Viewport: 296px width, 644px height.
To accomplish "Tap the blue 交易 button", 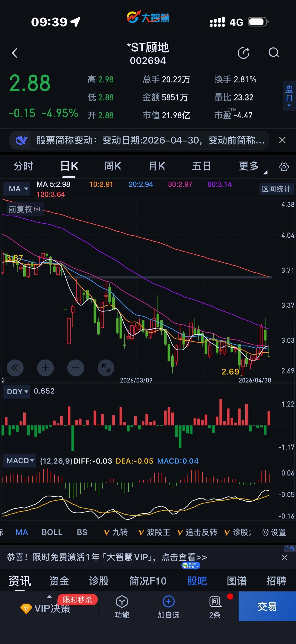I will [267, 606].
